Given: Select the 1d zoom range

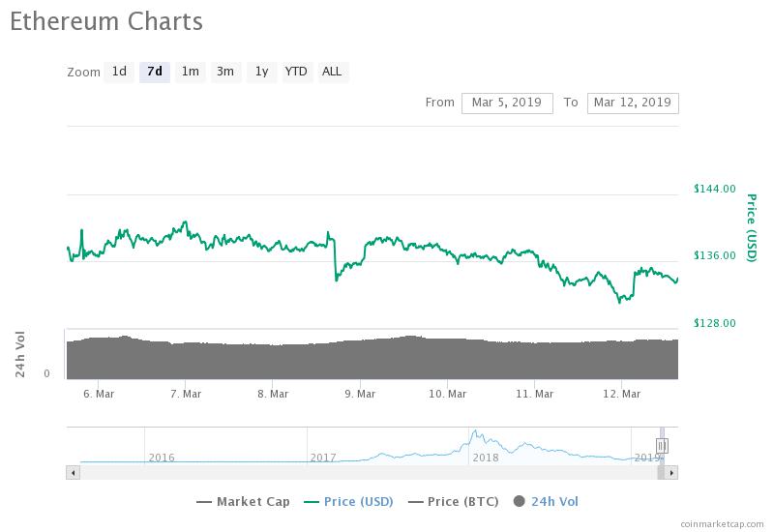Looking at the screenshot, I should pyautogui.click(x=119, y=72).
